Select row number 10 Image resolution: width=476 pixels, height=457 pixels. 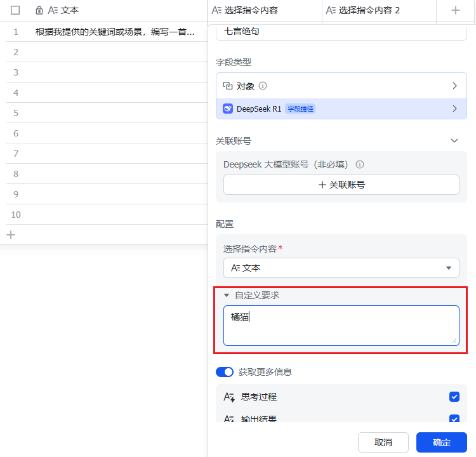point(16,215)
